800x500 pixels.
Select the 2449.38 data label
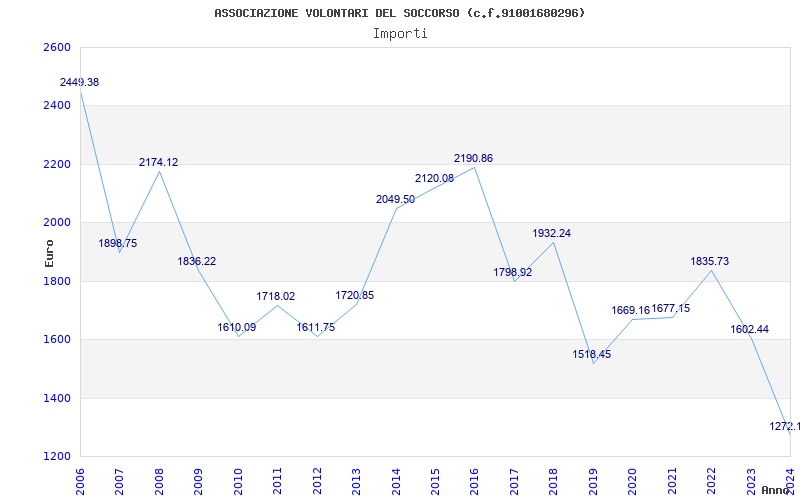coord(80,82)
